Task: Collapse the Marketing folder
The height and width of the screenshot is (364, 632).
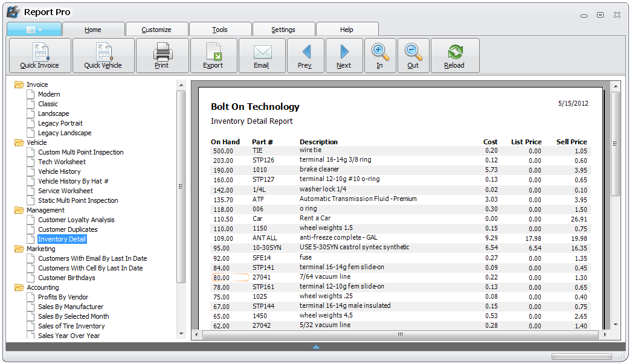Action: click(x=19, y=249)
